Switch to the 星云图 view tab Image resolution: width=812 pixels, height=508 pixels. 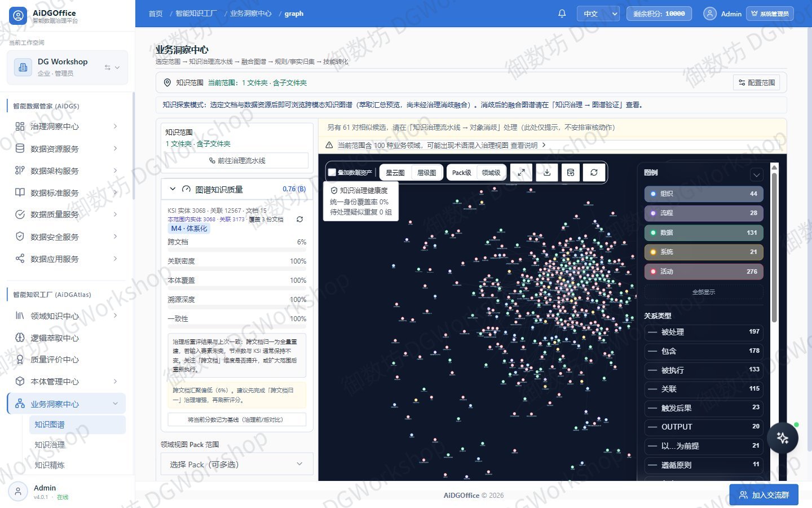[395, 173]
